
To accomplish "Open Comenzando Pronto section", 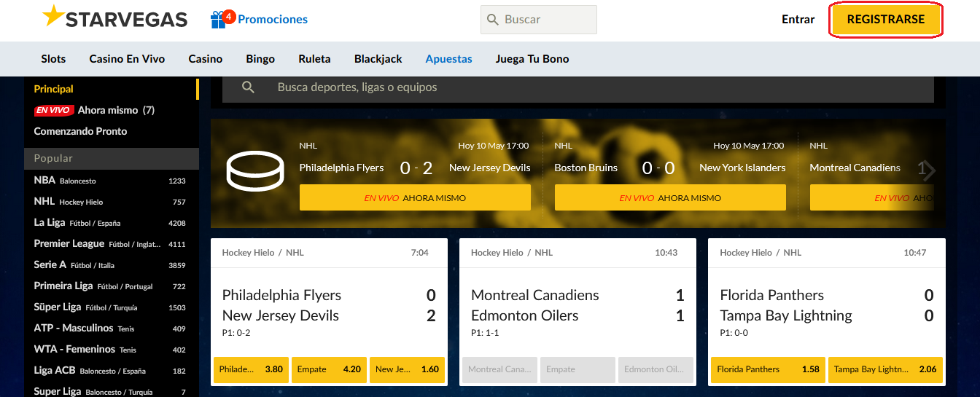I will tap(80, 131).
